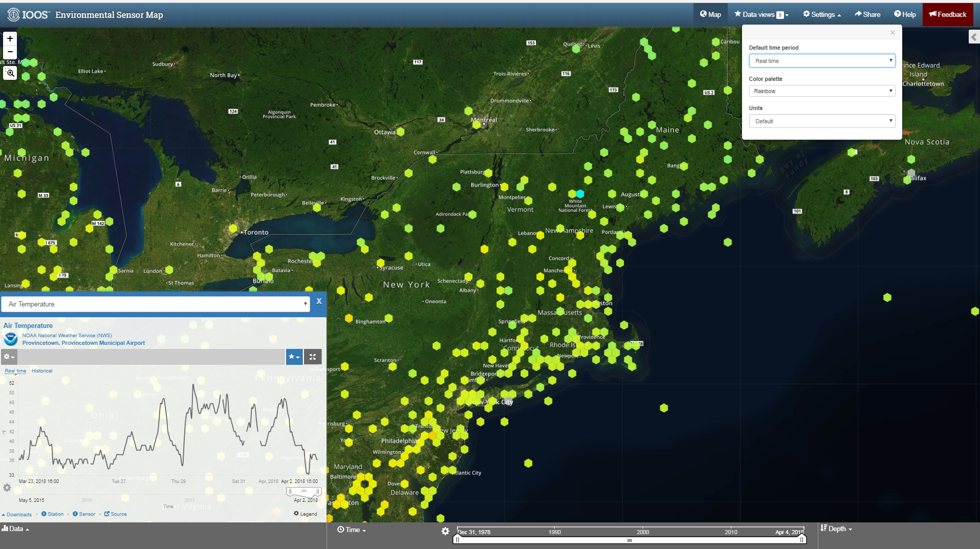Image resolution: width=980 pixels, height=549 pixels.
Task: Zoom out on the map
Action: coord(10,52)
